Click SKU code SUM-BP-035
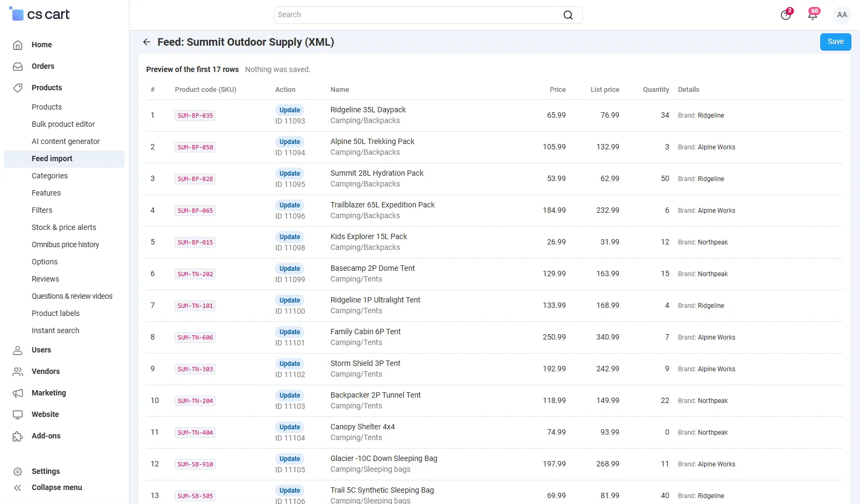Image resolution: width=860 pixels, height=504 pixels. click(195, 116)
